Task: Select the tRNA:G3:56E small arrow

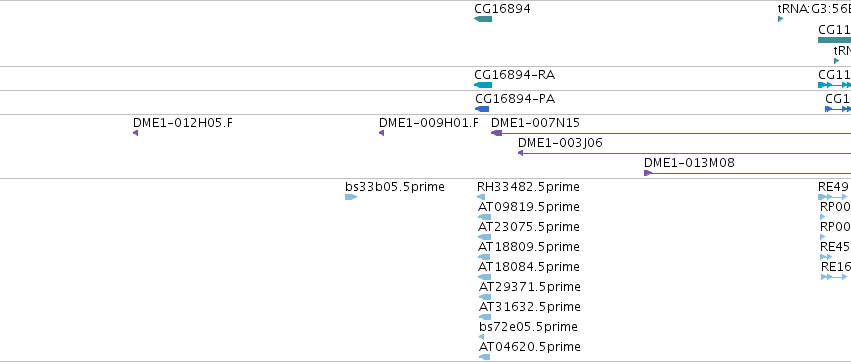Action: tap(780, 19)
